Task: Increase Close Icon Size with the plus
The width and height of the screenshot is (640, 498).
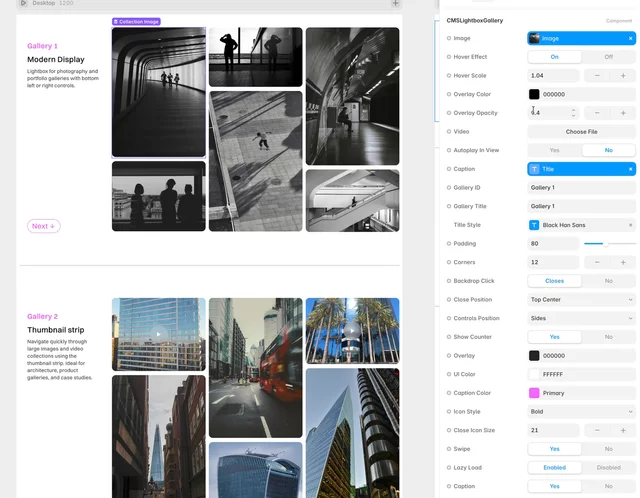Action: (x=623, y=430)
